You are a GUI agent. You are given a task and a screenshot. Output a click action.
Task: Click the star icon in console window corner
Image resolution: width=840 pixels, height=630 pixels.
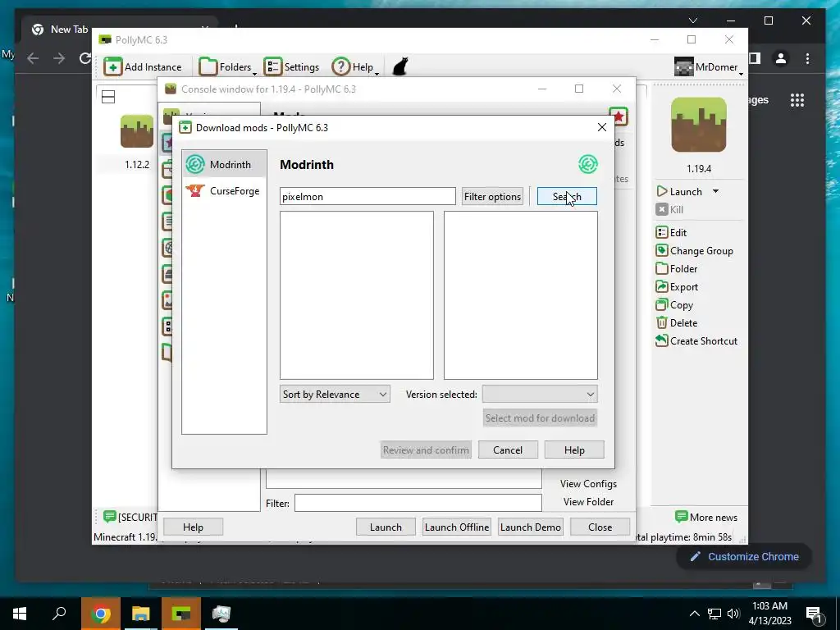[x=619, y=116]
